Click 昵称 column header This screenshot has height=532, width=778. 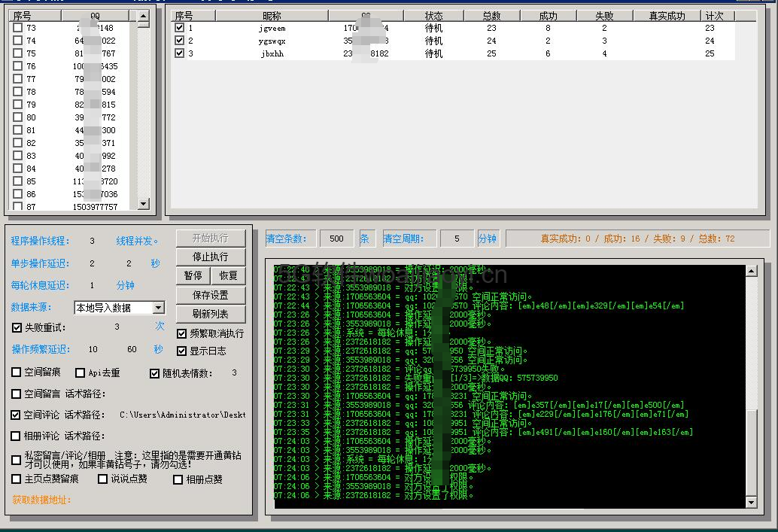click(x=272, y=16)
